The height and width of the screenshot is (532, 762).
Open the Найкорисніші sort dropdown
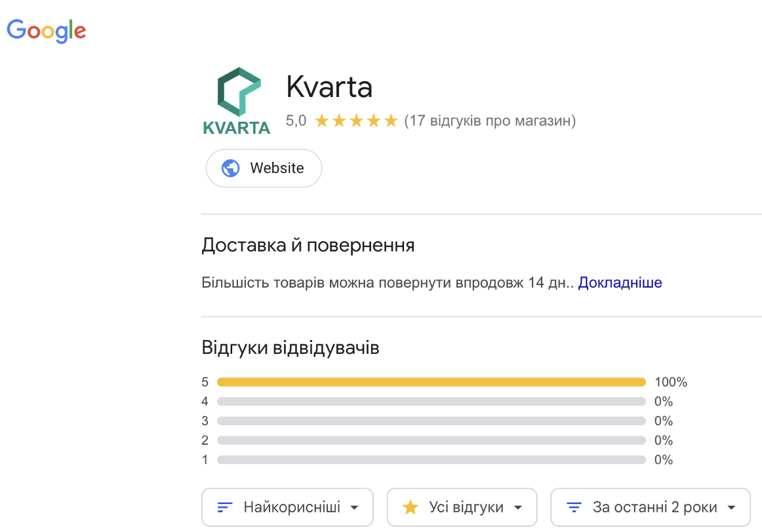(x=288, y=507)
